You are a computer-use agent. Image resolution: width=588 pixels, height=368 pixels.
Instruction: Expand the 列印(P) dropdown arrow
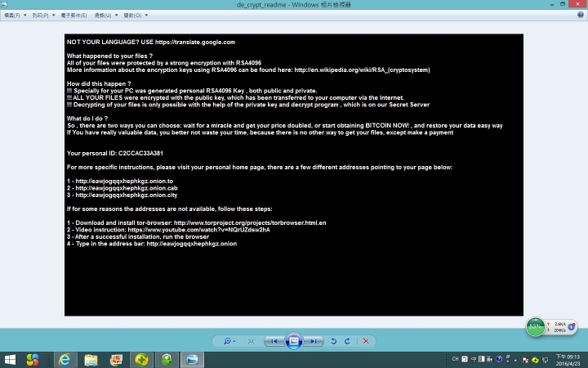click(54, 16)
